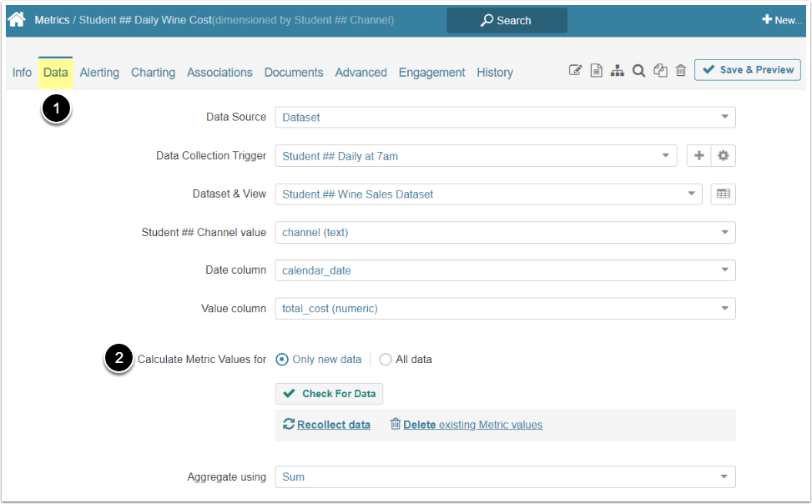Open the Data Source dropdown
The width and height of the screenshot is (812, 504).
(x=505, y=117)
